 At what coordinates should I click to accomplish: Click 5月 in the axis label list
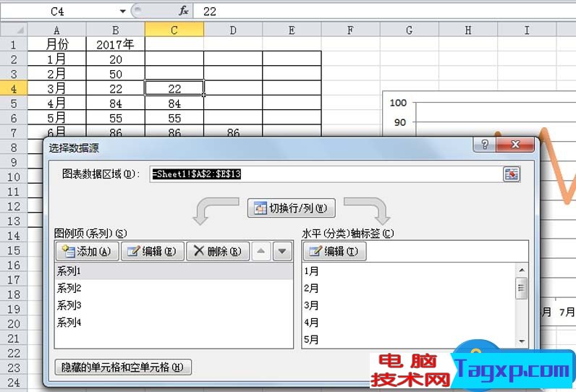[409, 339]
